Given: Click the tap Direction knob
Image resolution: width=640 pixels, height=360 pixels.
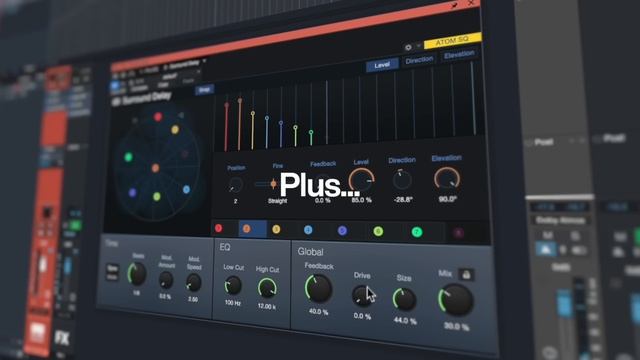Looking at the screenshot, I should tap(402, 180).
